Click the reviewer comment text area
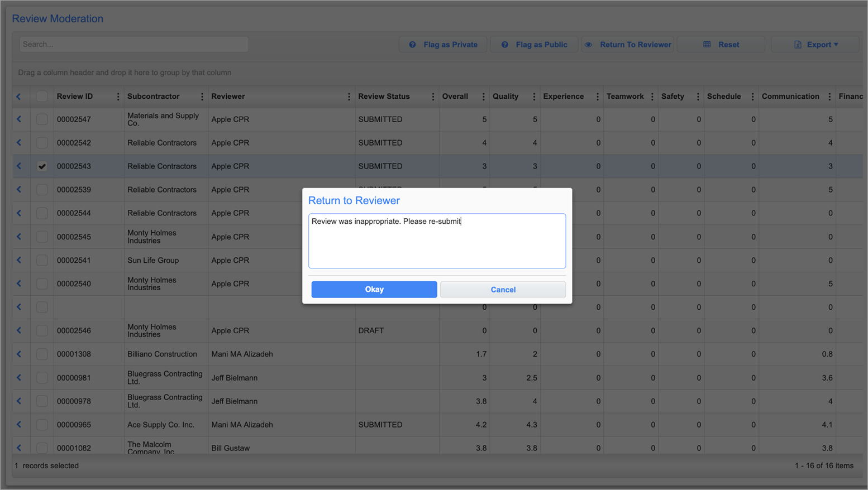 (x=437, y=241)
